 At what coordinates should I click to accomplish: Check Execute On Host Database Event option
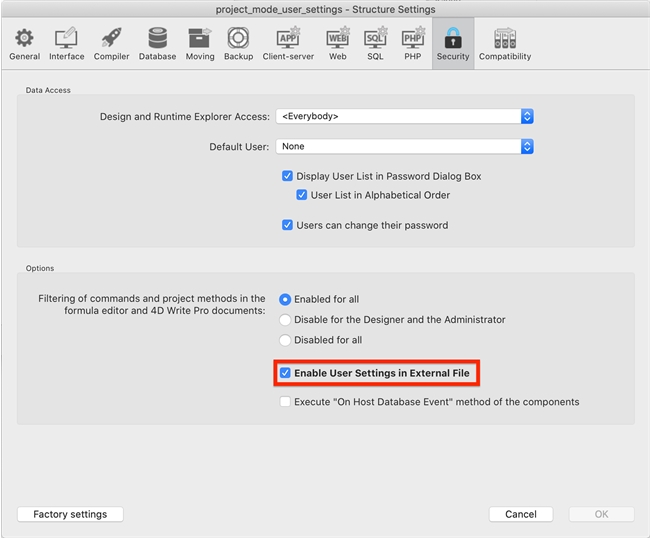(x=286, y=402)
